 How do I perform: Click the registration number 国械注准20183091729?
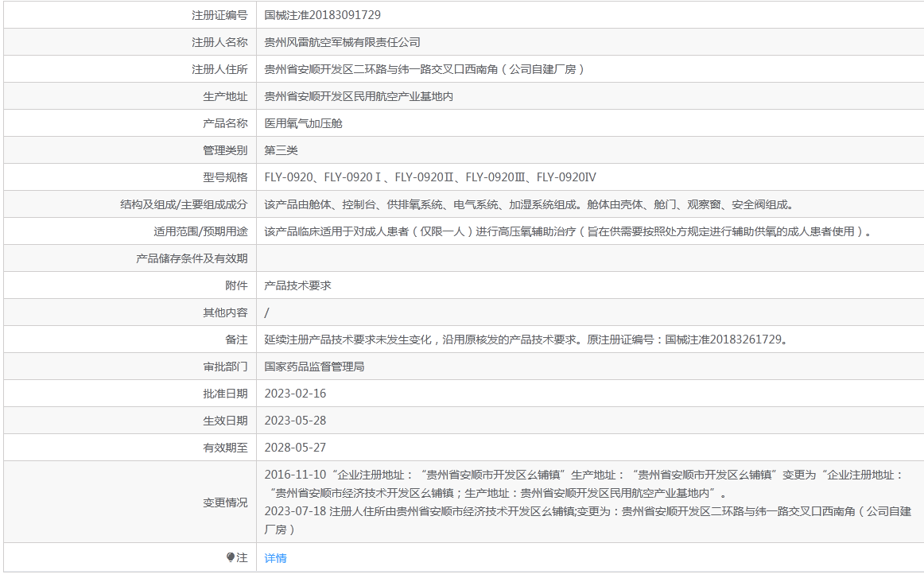click(x=323, y=15)
